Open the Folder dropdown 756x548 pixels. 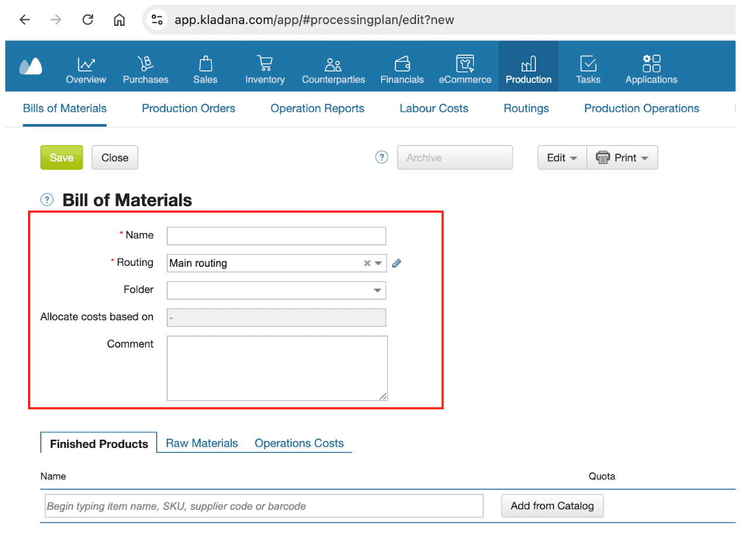coord(377,290)
